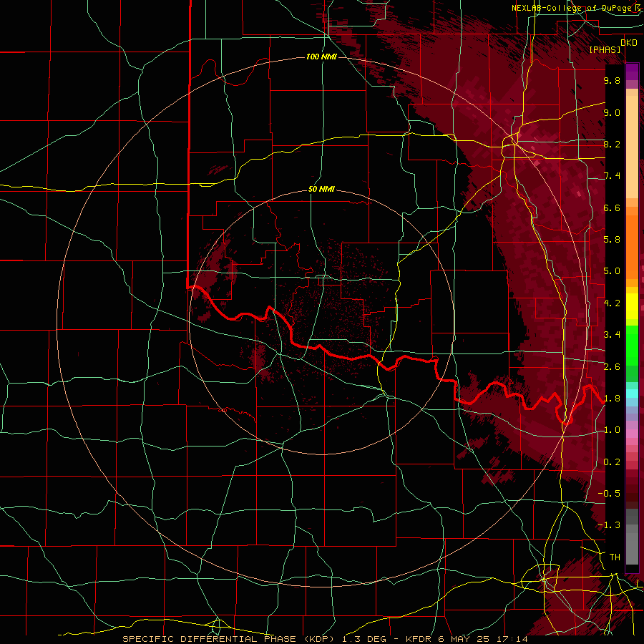
Task: Pick the cyan swatch beside the 1.8 value
Action: pyautogui.click(x=632, y=394)
